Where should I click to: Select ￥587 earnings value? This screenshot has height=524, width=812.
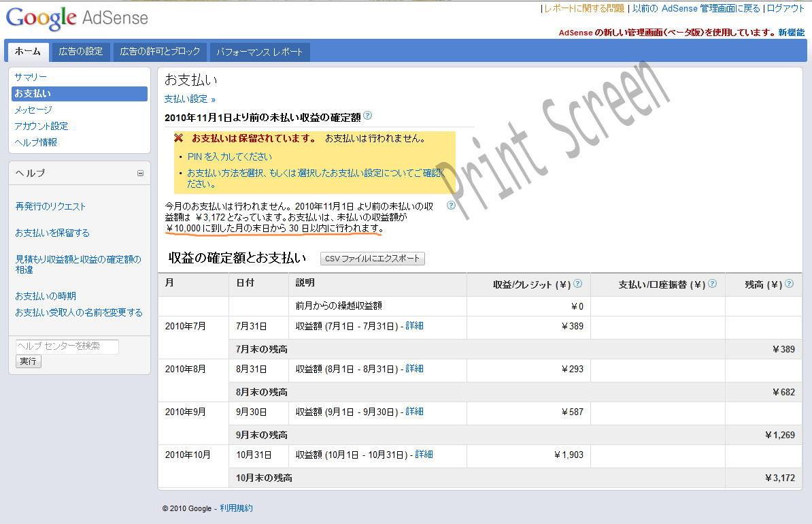pyautogui.click(x=572, y=412)
